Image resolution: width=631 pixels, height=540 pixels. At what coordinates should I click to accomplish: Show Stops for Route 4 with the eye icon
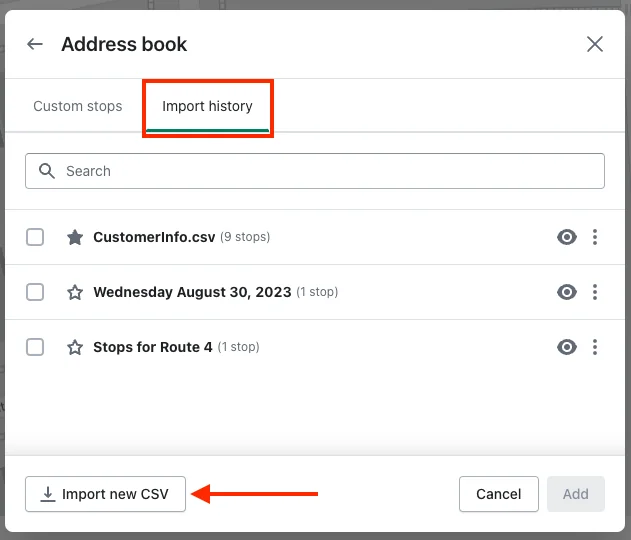click(567, 347)
